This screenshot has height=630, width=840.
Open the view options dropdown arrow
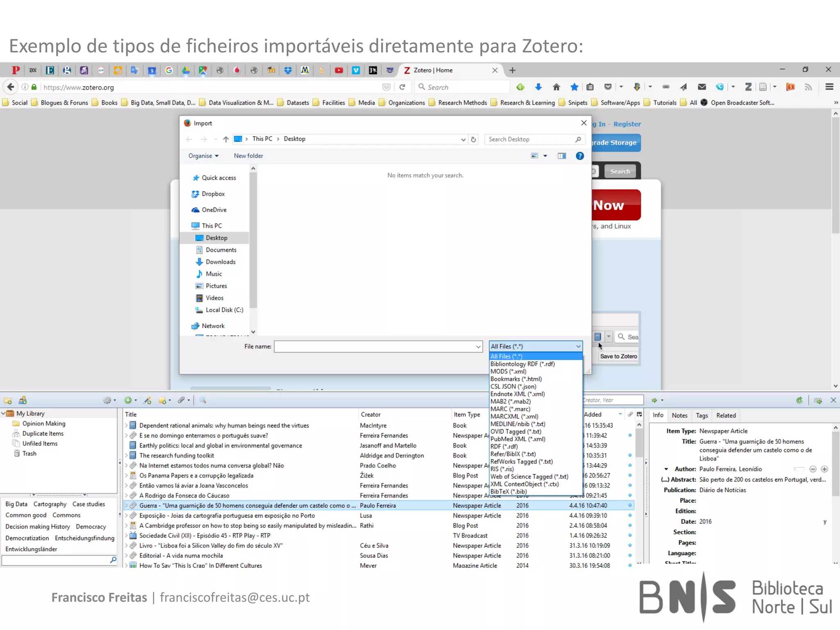tap(545, 156)
